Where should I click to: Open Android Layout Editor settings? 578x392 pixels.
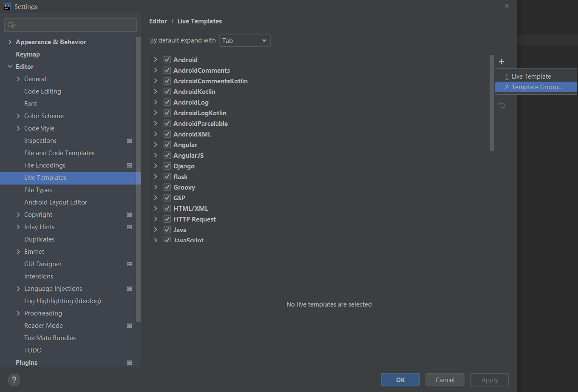point(56,202)
